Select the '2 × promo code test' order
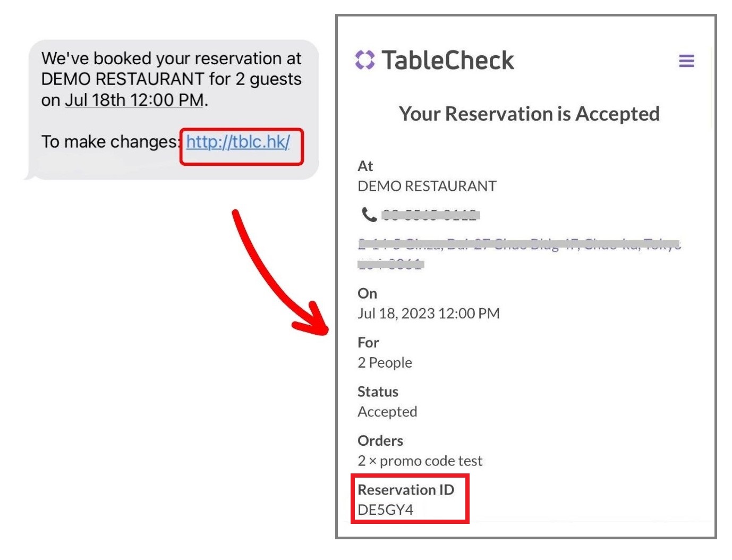Image resolution: width=732 pixels, height=560 pixels. click(x=420, y=461)
